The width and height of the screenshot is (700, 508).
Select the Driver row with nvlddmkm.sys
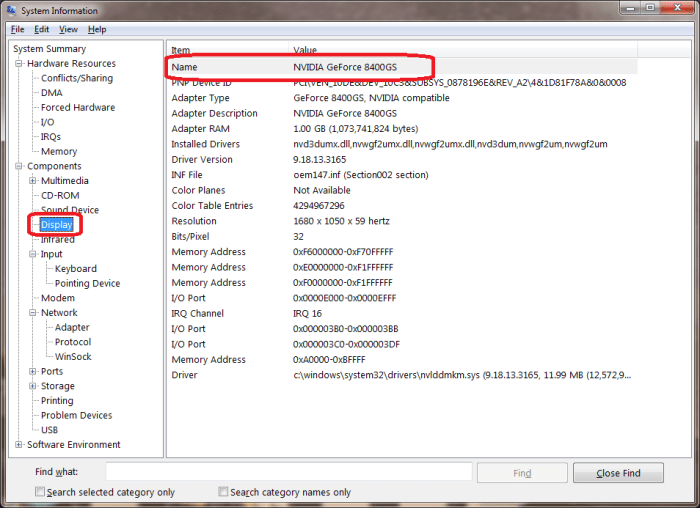(x=402, y=375)
